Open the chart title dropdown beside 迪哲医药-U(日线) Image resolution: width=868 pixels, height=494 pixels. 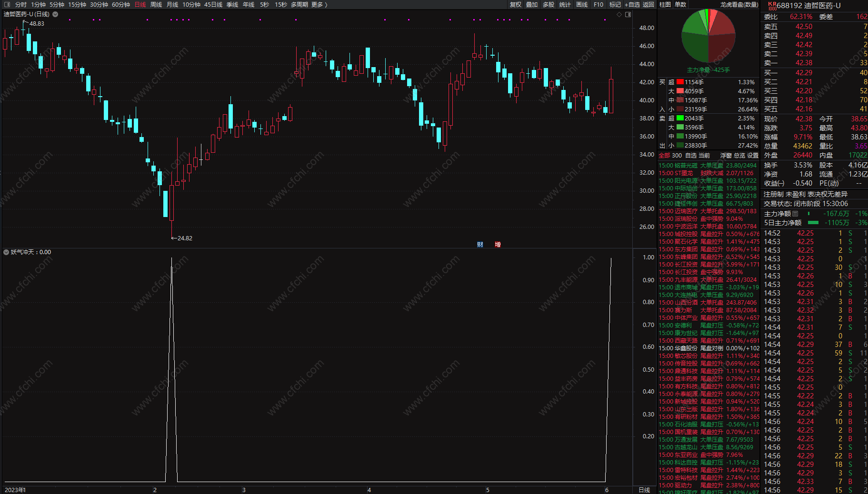(x=55, y=14)
